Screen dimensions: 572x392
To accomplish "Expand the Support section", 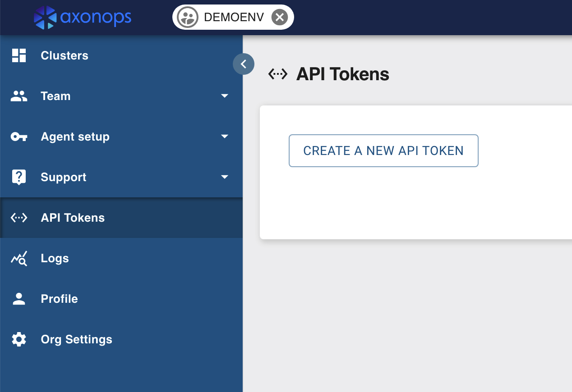I will click(x=224, y=177).
